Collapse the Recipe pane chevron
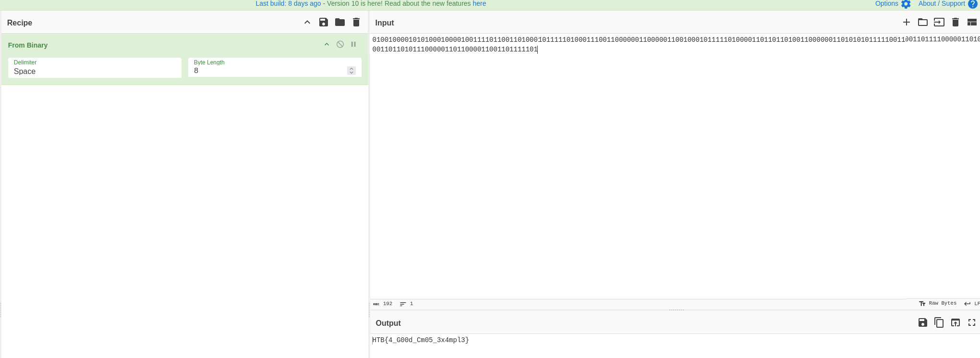This screenshot has height=358, width=980. pyautogui.click(x=307, y=22)
